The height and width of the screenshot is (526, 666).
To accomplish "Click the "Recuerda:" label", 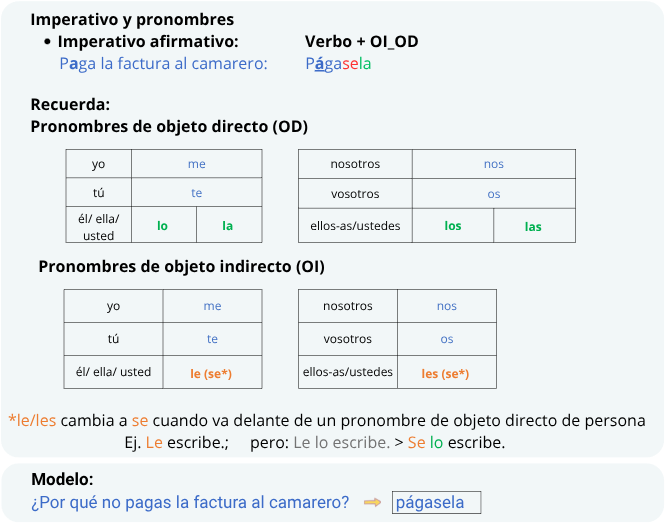I will 70,105.
